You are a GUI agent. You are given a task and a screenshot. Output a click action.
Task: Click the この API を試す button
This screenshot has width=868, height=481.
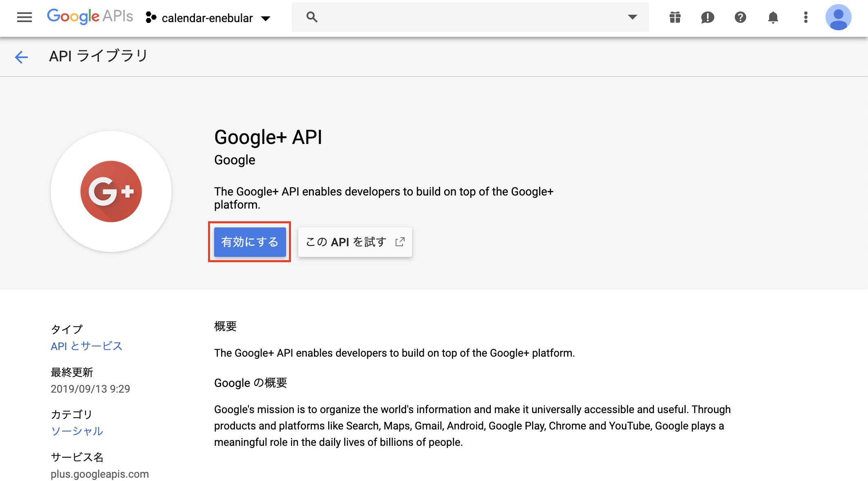click(x=355, y=242)
